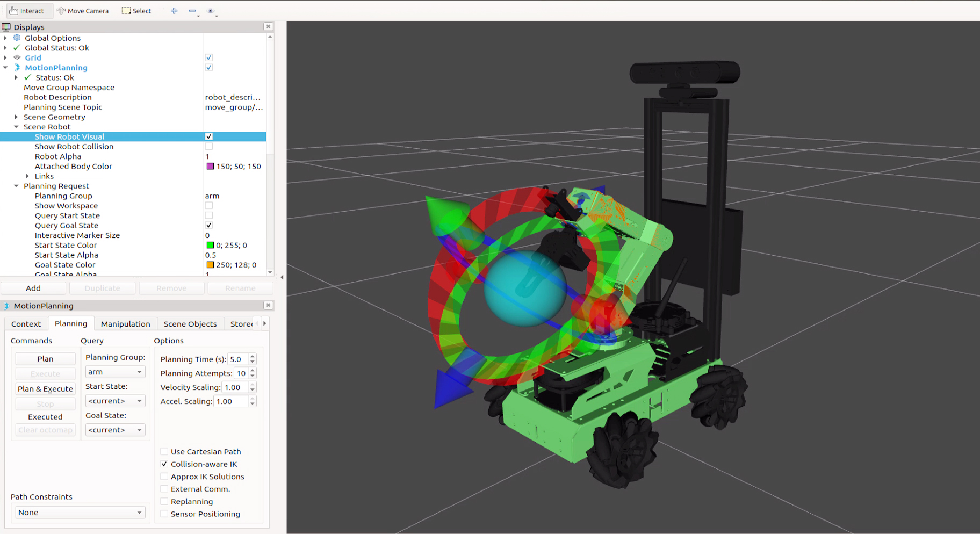Collapse the left panel with arrow handle

point(282,277)
